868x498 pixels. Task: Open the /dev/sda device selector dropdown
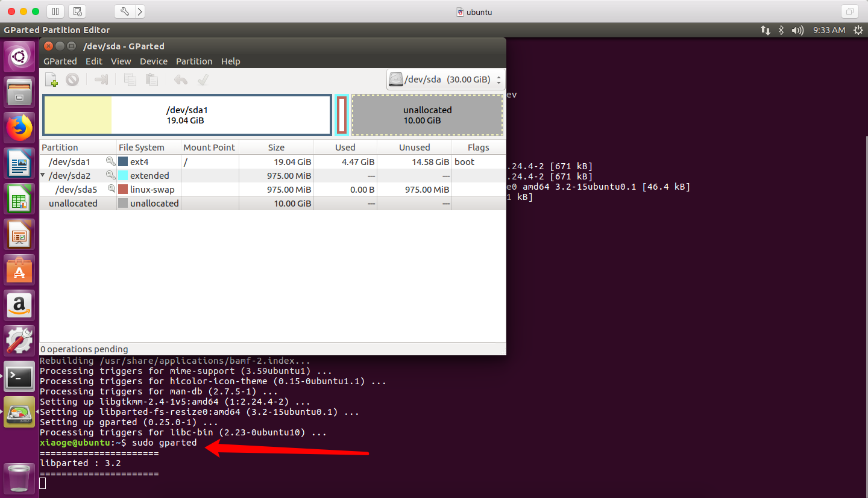(445, 79)
